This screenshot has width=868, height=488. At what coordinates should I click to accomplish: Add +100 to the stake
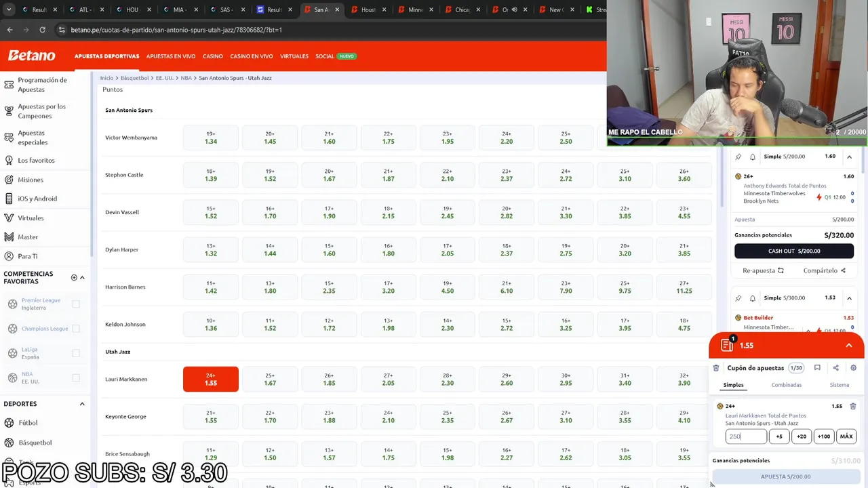(x=824, y=436)
